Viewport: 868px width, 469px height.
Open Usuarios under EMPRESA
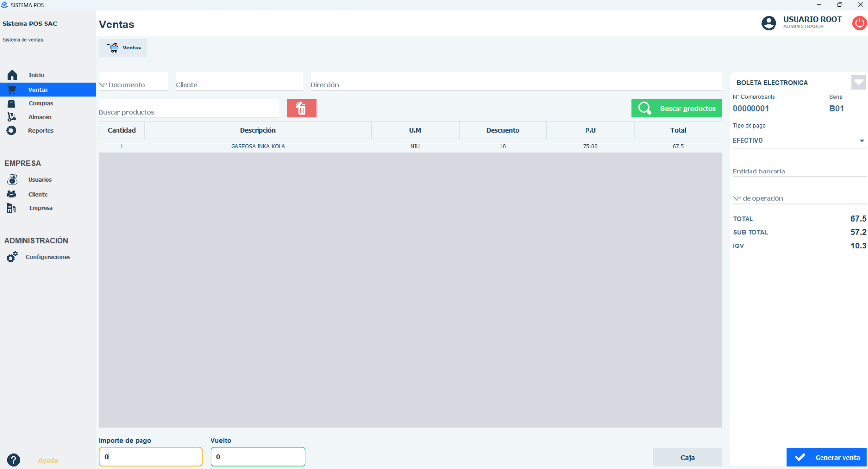(x=40, y=180)
